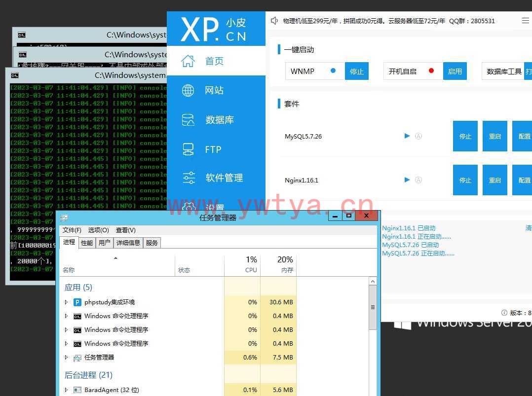Click the speaker announcement icon at top
532x396 pixels.
274,21
